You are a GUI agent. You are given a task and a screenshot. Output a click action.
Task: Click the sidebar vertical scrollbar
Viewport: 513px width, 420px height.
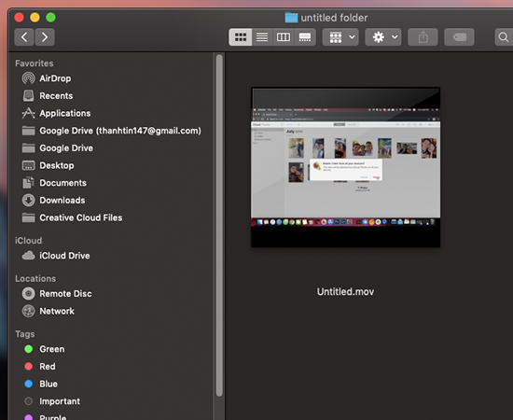pos(219,226)
